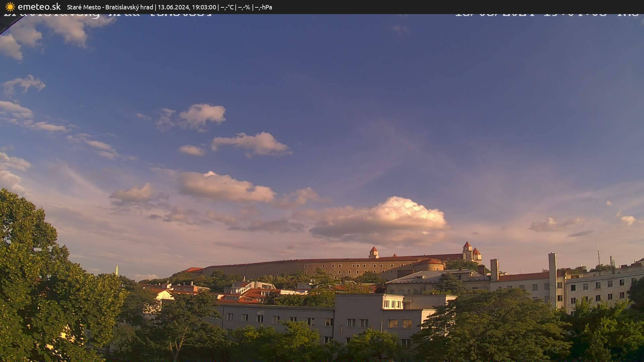Click the date and time text 13.06.2024, 19:03:00
644x362 pixels.
pyautogui.click(x=188, y=7)
